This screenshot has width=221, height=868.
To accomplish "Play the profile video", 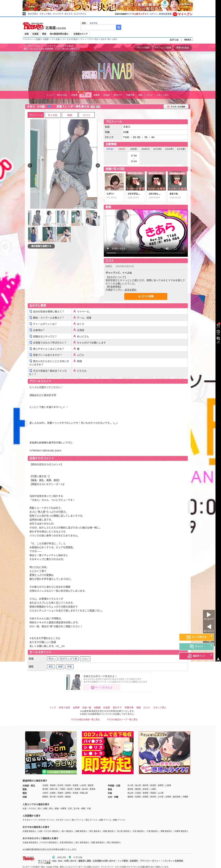I will [108, 248].
